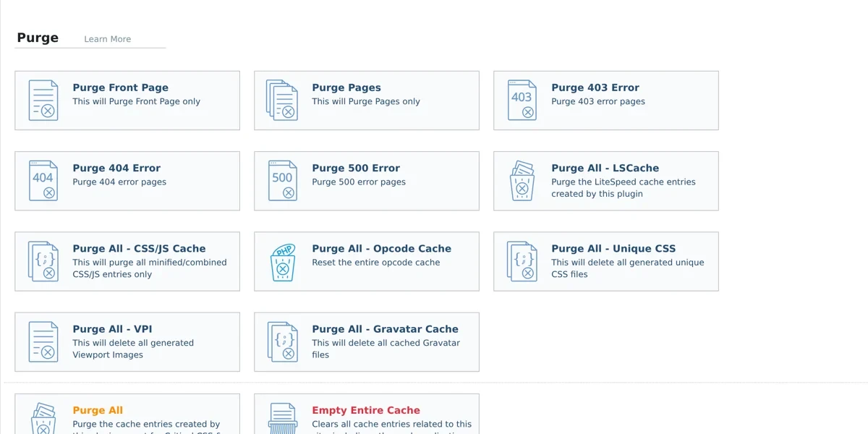This screenshot has width=868, height=434.
Task: Click the Purge Pages stacked-pages icon
Action: pyautogui.click(x=282, y=101)
